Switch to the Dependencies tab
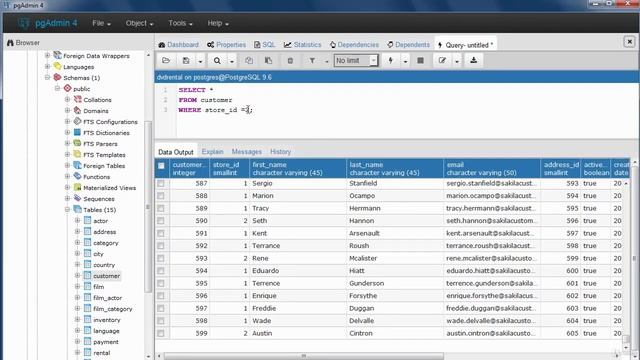This screenshot has height=360, width=640. pyautogui.click(x=354, y=44)
